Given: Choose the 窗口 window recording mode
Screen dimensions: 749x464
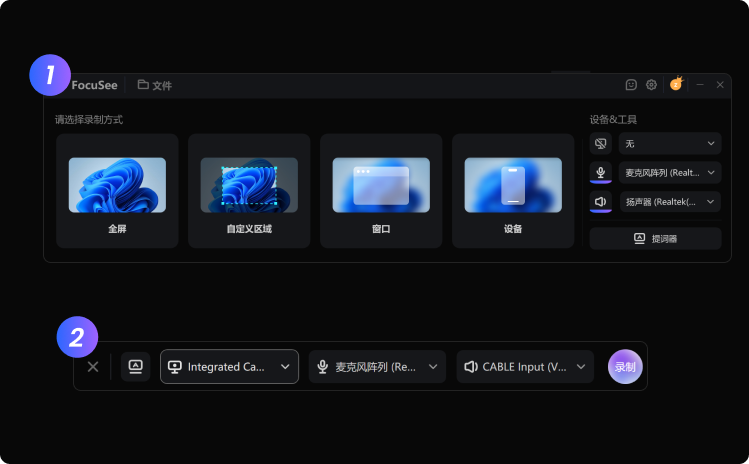Looking at the screenshot, I should [381, 191].
